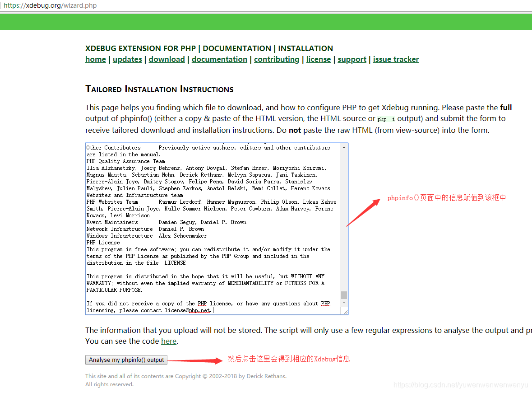Screen dimensions: 532x393
Task: Click 'Tailored Installation Instructions' heading
Action: click(159, 89)
